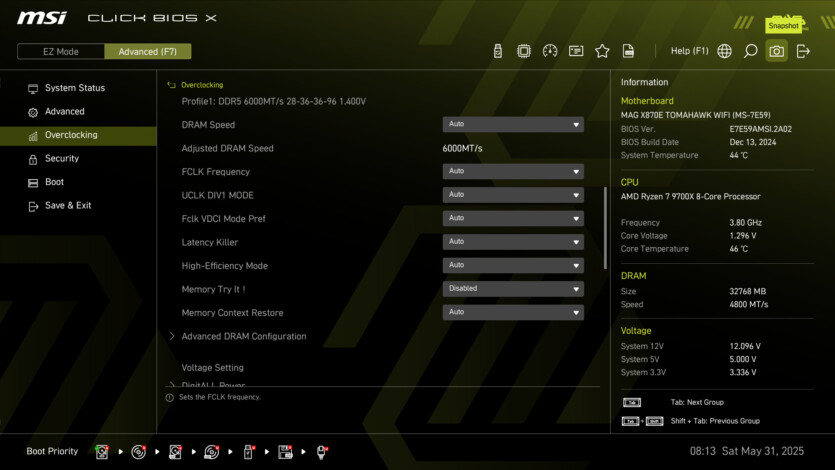Click BIOS build date Dec 13, 2024
The image size is (835, 470).
(752, 142)
